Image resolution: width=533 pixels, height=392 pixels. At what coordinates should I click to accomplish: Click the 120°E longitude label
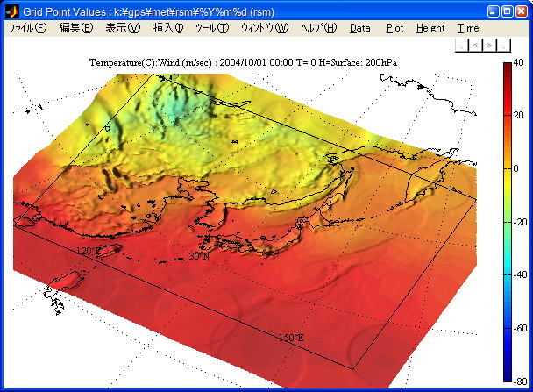click(88, 251)
